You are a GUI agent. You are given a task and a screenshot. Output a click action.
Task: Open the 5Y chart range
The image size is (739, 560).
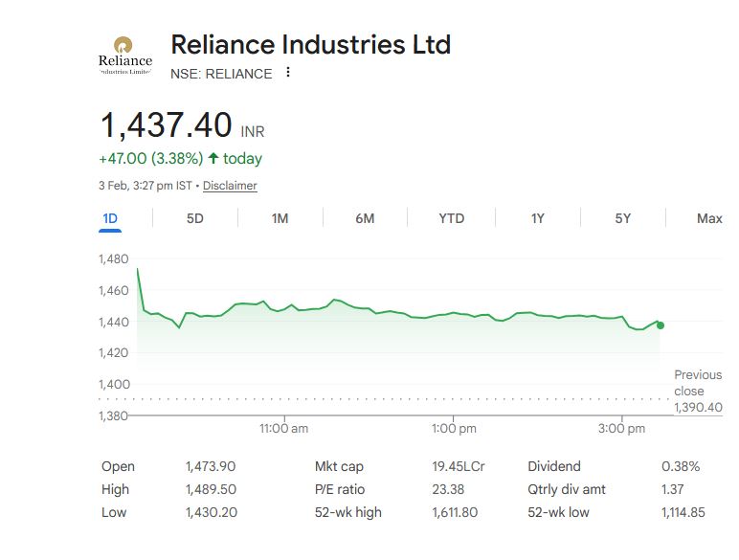(x=623, y=218)
